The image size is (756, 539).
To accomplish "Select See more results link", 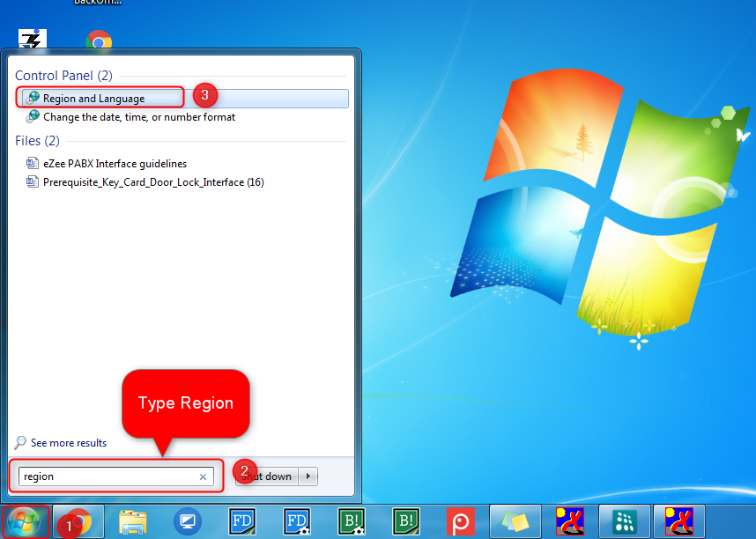I will pos(69,443).
